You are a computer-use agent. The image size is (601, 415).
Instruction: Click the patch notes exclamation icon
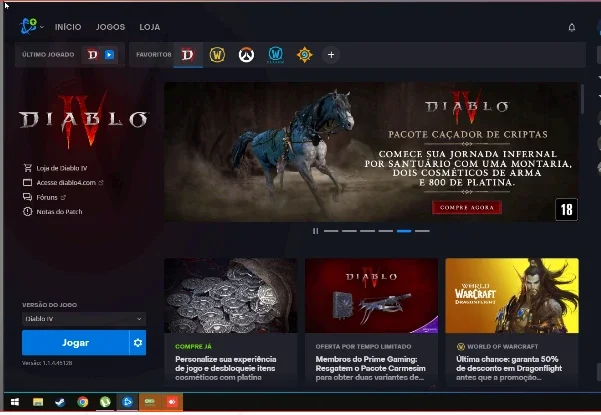pos(28,212)
